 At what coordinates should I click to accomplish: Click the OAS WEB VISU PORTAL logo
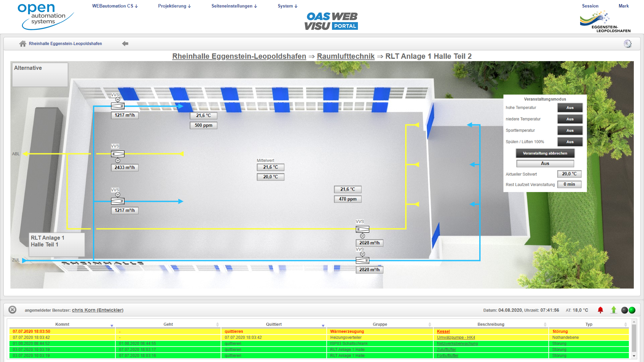[331, 21]
